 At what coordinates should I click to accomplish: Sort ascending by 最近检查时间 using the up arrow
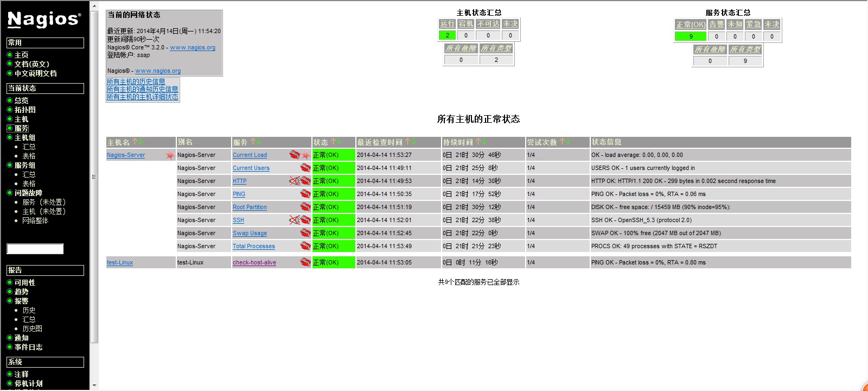[407, 142]
